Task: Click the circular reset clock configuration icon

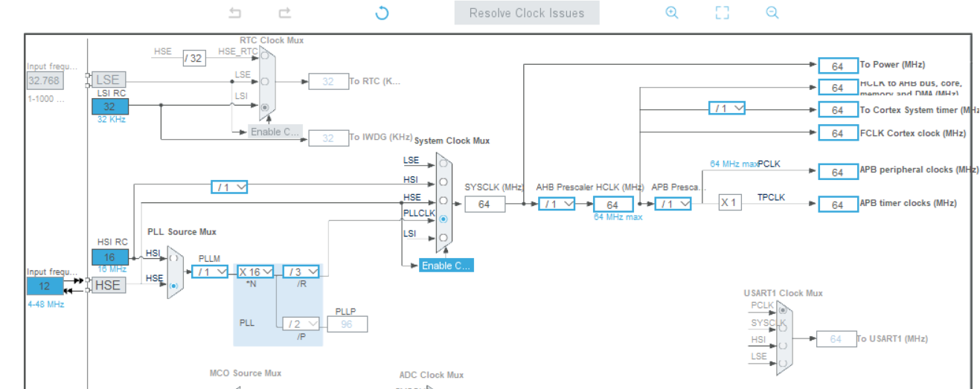Action: click(382, 13)
